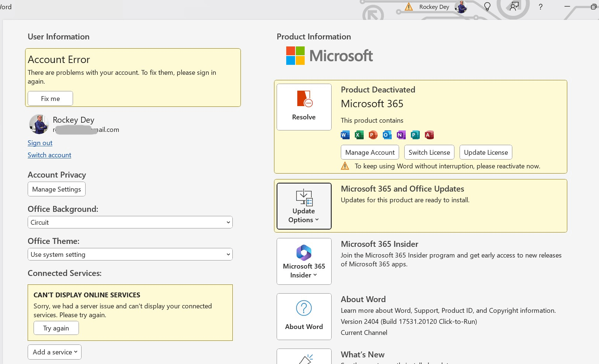Click Manage Settings under Account Privacy
This screenshot has height=364, width=599.
tap(57, 189)
